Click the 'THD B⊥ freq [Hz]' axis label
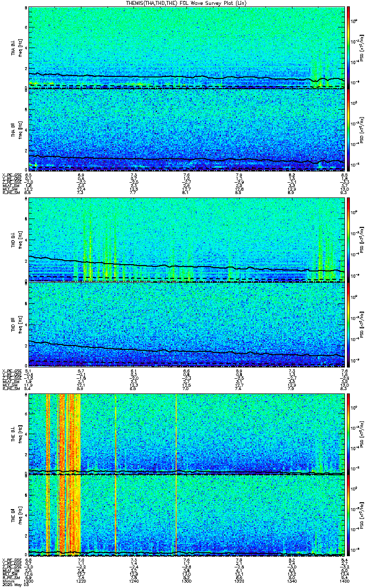Screen dimensions: 368x588 (x=17, y=241)
